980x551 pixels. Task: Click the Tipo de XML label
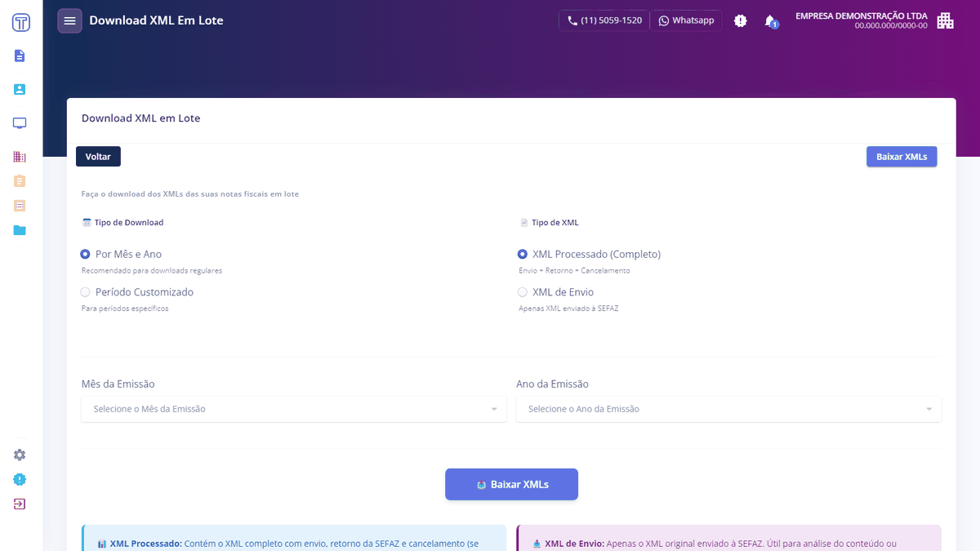[555, 222]
